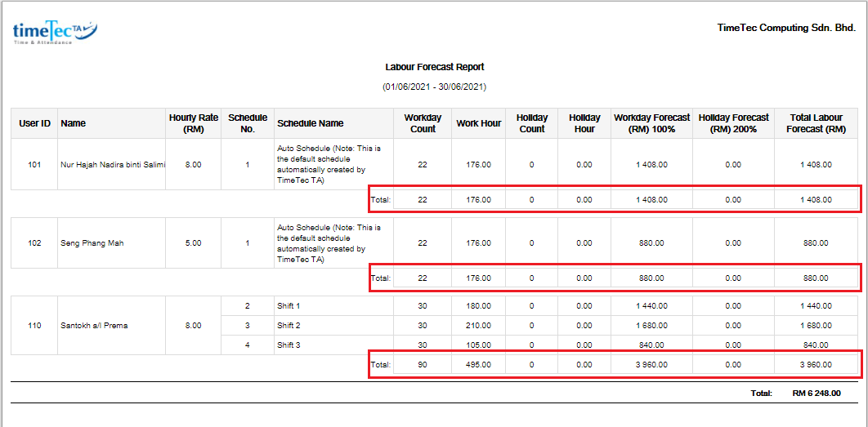Click the Schedule No. column header
The width and height of the screenshot is (868, 427).
248,122
